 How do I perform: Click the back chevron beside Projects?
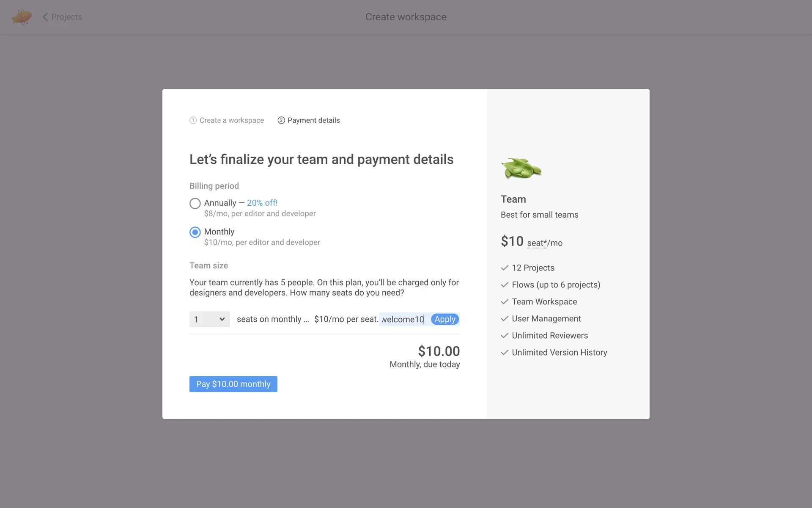pos(45,17)
